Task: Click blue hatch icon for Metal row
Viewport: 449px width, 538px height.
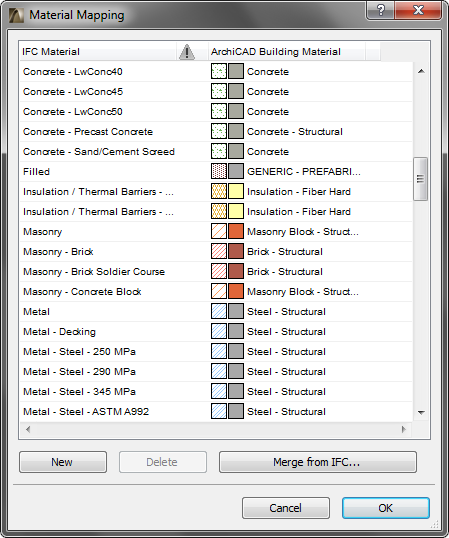Action: click(x=219, y=312)
